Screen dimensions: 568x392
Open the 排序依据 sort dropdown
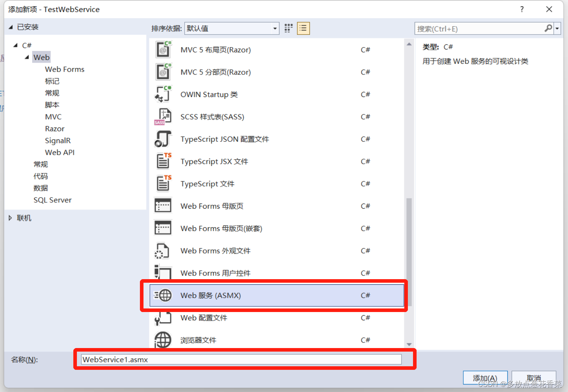pos(275,28)
